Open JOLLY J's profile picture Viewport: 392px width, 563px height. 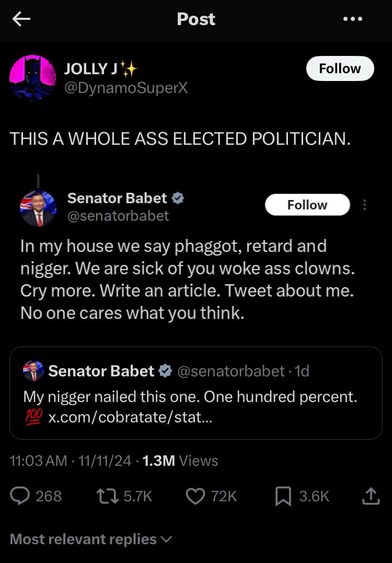pyautogui.click(x=32, y=77)
